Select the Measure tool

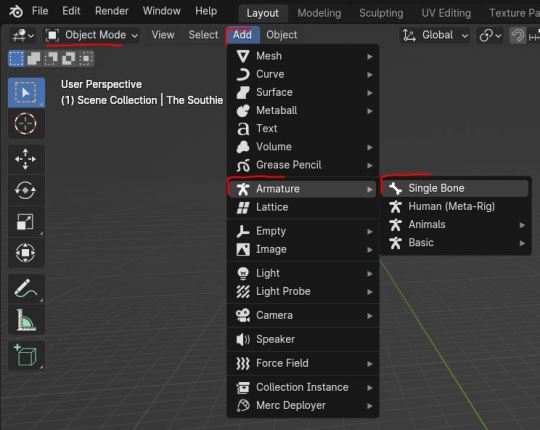[26, 320]
